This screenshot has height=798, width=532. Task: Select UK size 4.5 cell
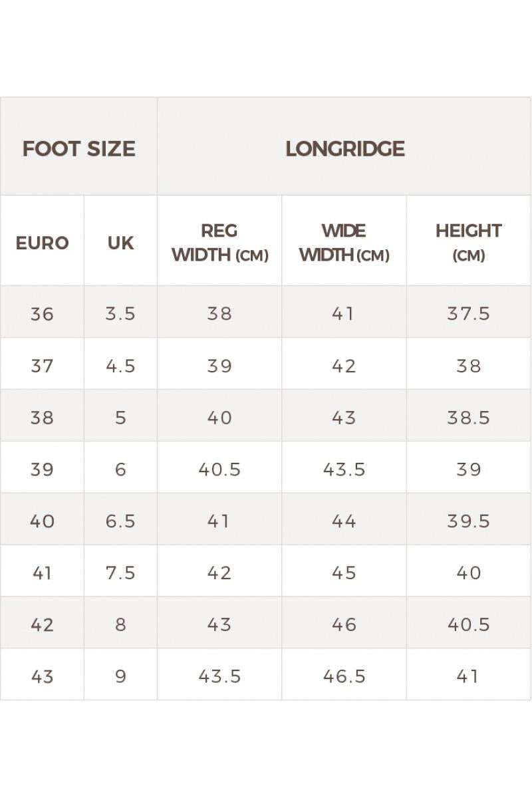[x=120, y=365]
